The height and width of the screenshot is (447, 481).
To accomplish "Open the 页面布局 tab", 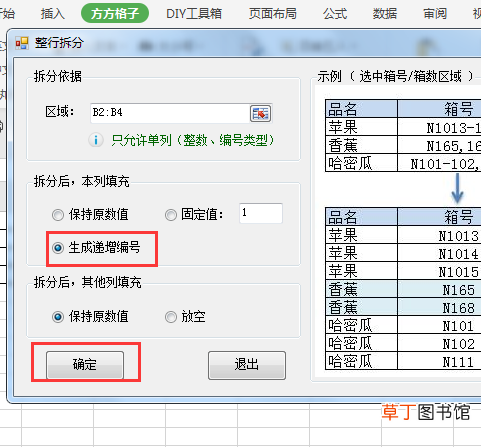I will pyautogui.click(x=273, y=14).
